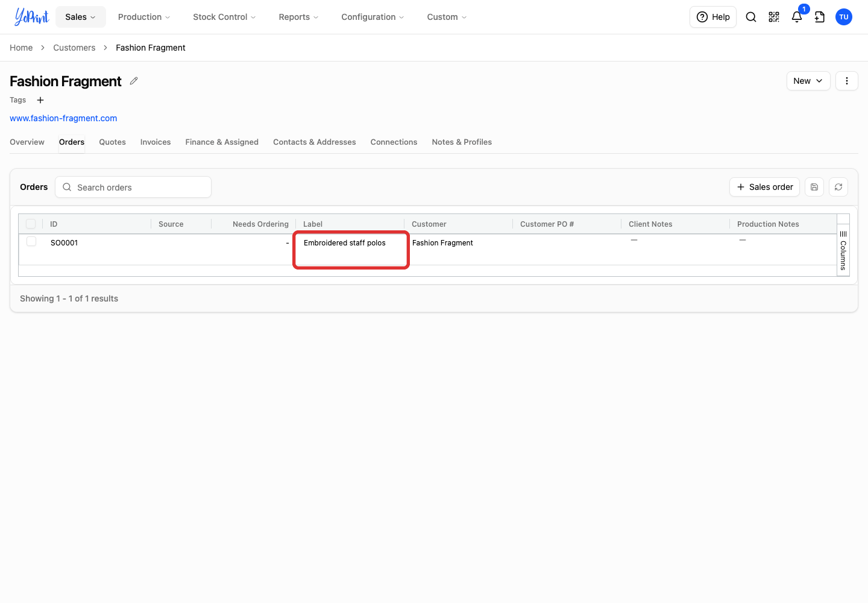The width and height of the screenshot is (868, 603).
Task: Sort by the Client Notes column header
Action: pos(650,224)
